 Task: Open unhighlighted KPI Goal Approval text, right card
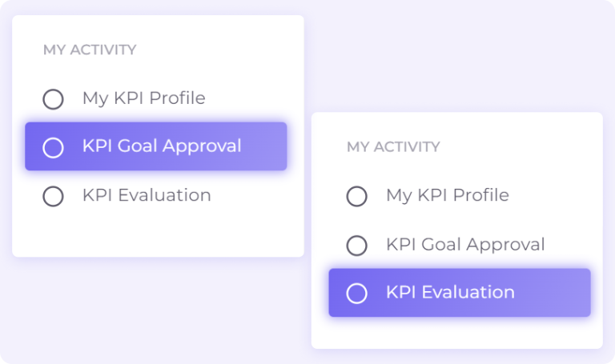[464, 244]
